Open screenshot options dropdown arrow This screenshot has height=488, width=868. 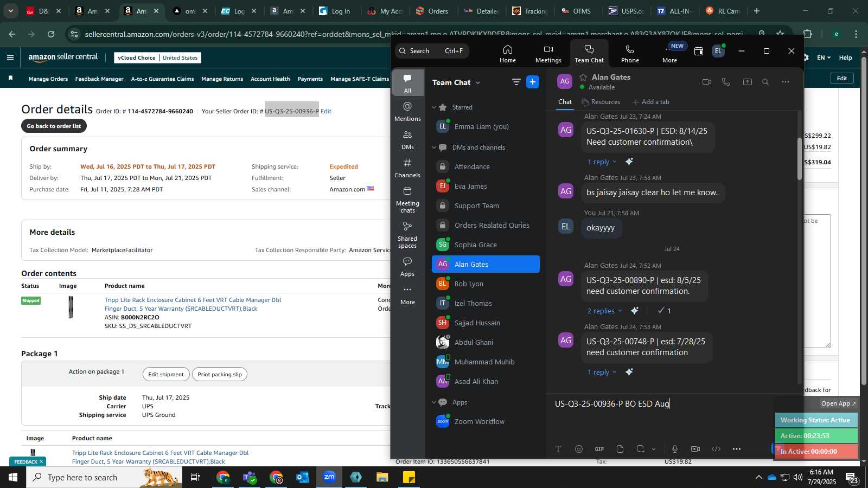click(x=654, y=449)
